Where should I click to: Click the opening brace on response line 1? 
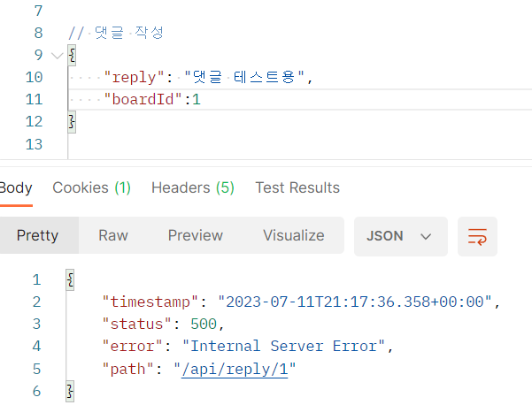[70, 280]
